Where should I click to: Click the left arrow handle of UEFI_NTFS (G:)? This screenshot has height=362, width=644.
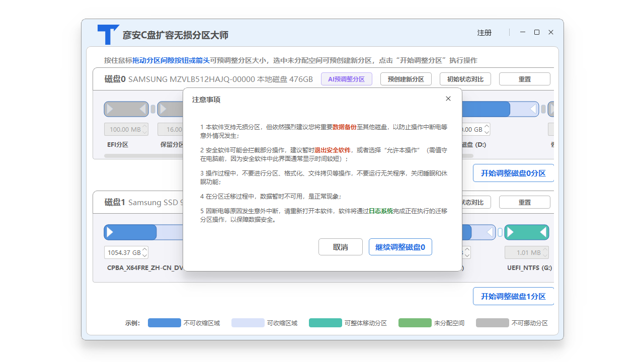pos(510,232)
